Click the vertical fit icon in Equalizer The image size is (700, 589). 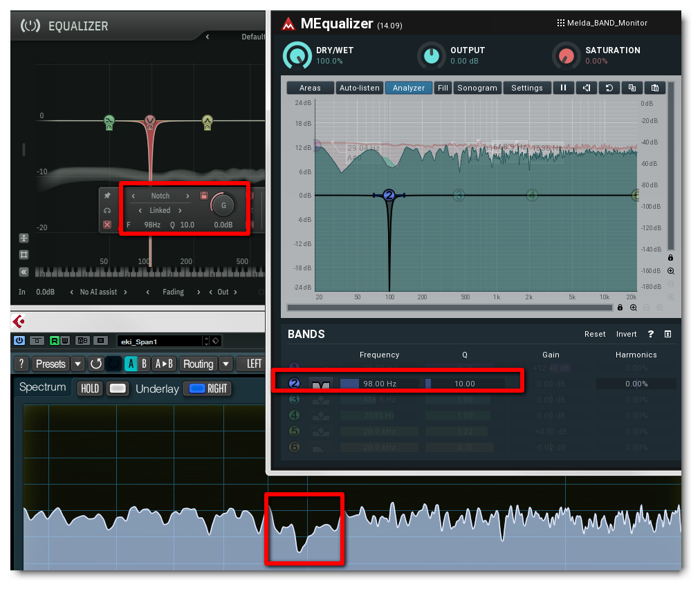coord(24,239)
